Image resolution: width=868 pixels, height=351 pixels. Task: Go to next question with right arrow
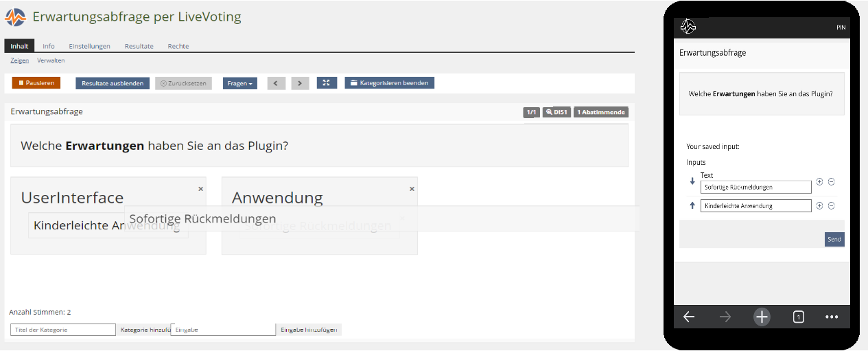coord(300,83)
